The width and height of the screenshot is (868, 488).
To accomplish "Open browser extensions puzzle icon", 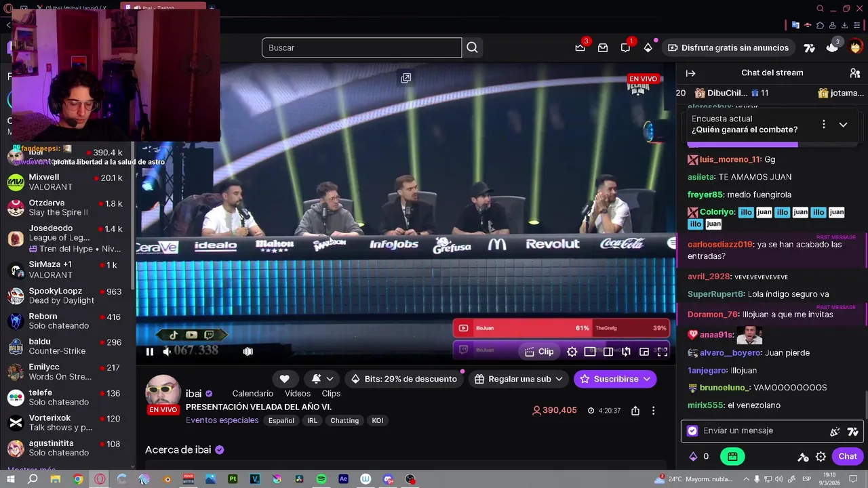I will click(x=820, y=25).
